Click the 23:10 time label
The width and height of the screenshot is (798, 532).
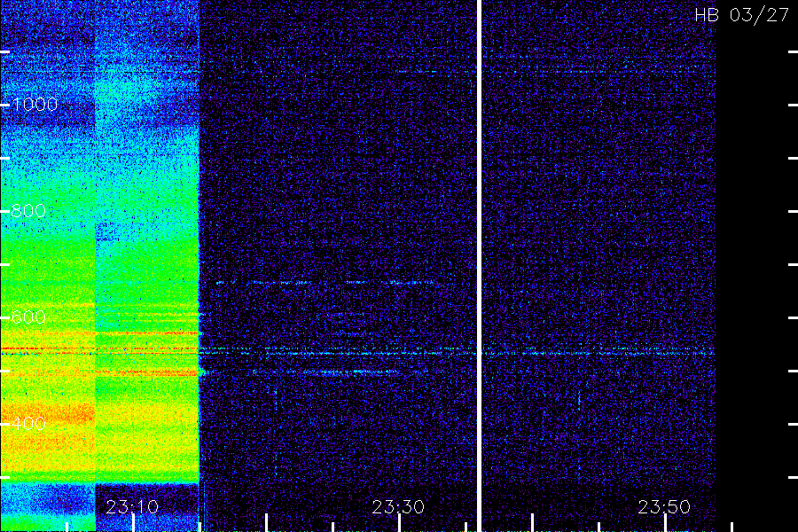[x=132, y=506]
